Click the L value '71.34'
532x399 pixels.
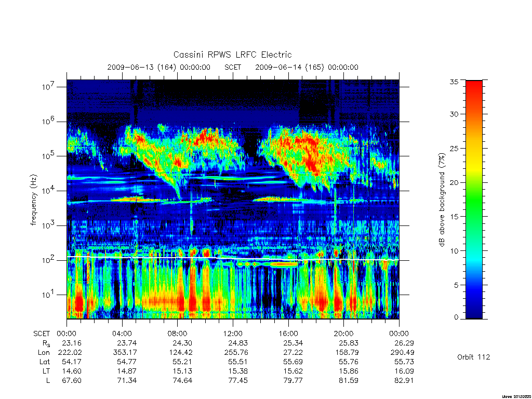pos(127,381)
